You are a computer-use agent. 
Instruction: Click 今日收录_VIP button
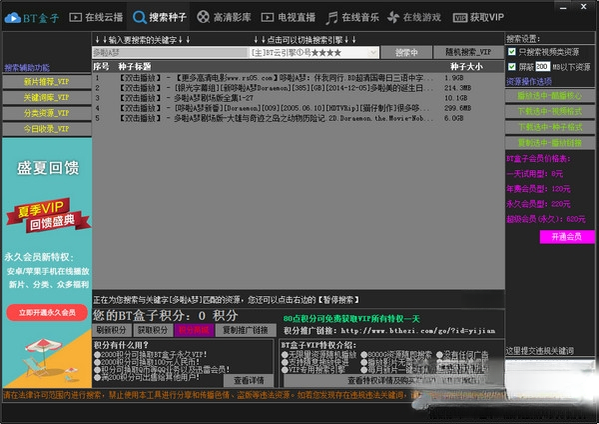(x=47, y=129)
